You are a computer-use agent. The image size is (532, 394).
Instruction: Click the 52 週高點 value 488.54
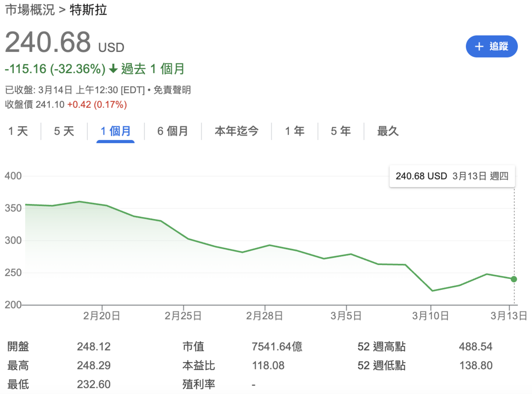(476, 347)
